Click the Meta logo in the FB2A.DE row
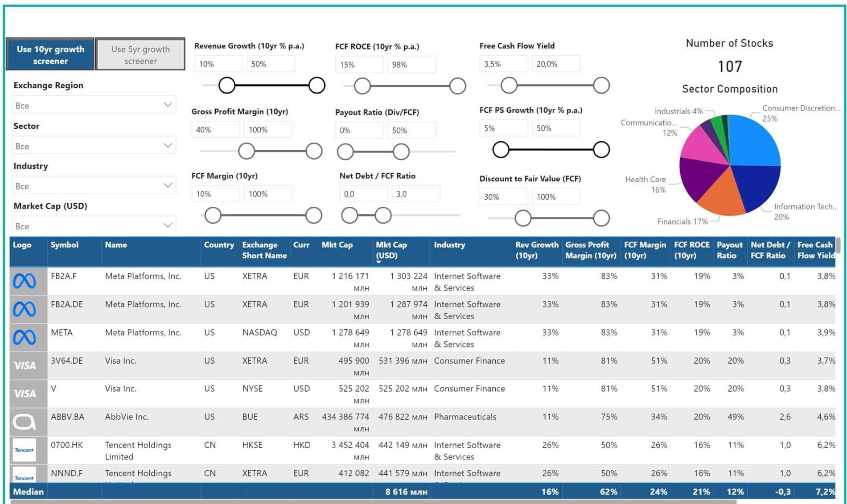Screen dimensions: 847x504 point(25,309)
